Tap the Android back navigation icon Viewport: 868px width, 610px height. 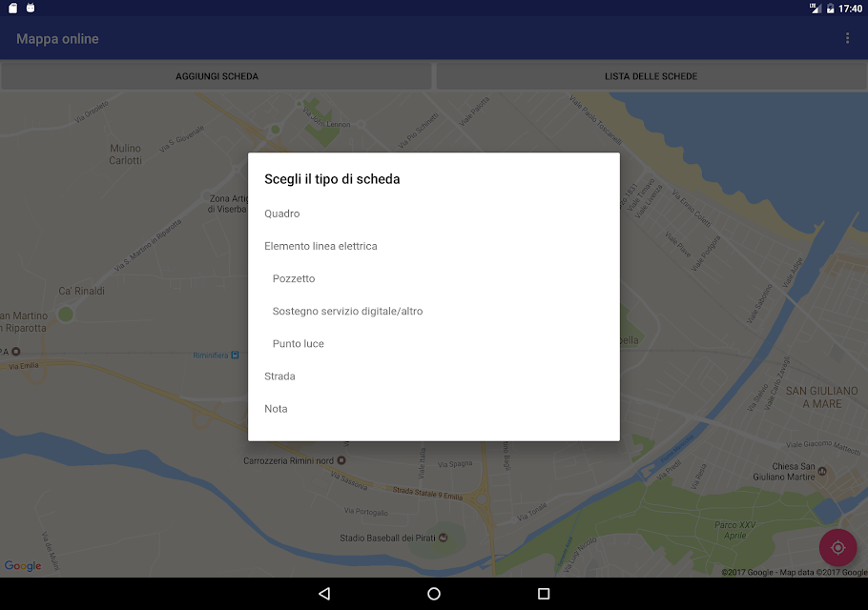tap(324, 594)
